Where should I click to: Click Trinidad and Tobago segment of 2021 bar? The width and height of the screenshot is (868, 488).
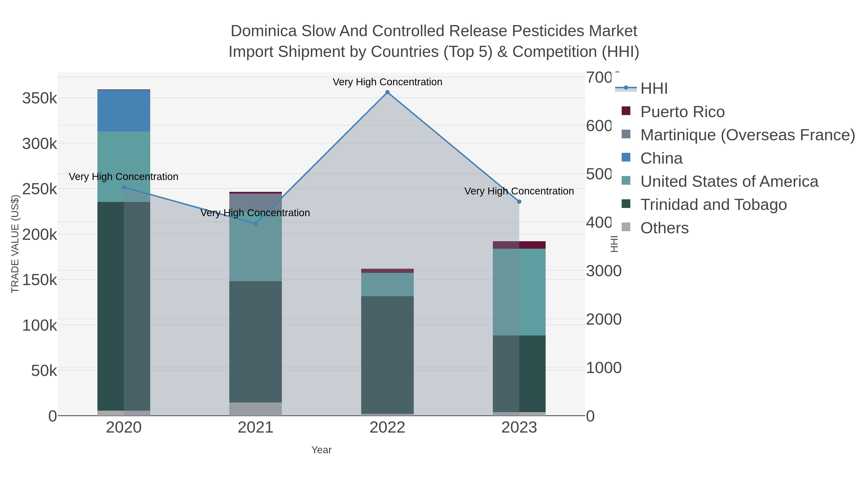pyautogui.click(x=255, y=342)
